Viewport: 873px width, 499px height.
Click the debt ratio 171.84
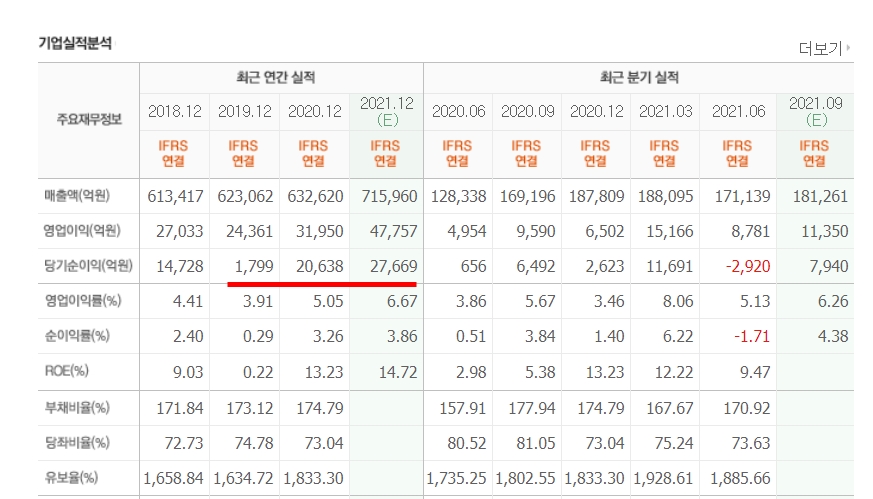[x=179, y=409]
